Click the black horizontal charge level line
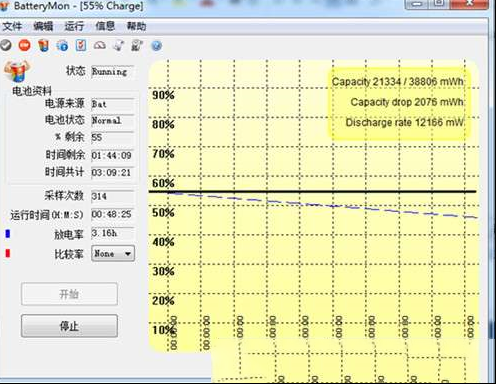The image size is (496, 384). [x=312, y=192]
